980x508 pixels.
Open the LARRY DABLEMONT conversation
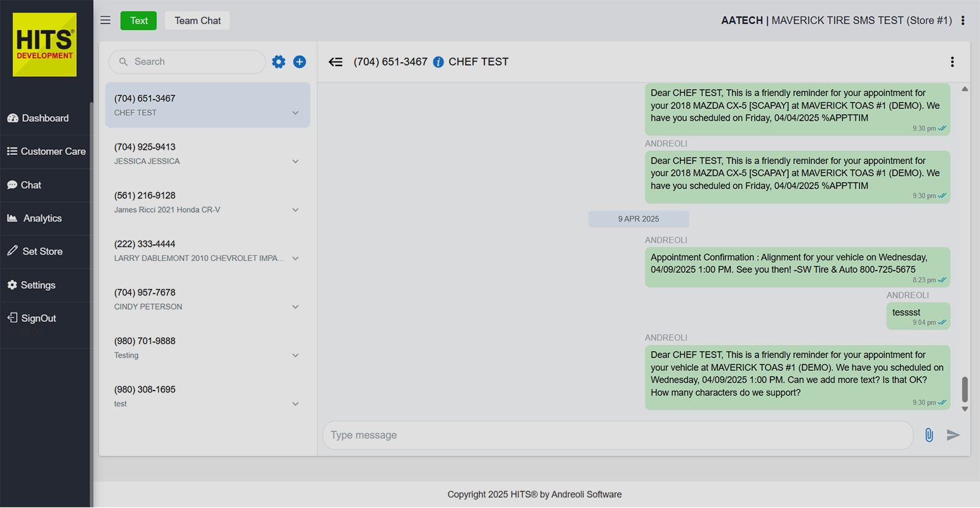199,251
